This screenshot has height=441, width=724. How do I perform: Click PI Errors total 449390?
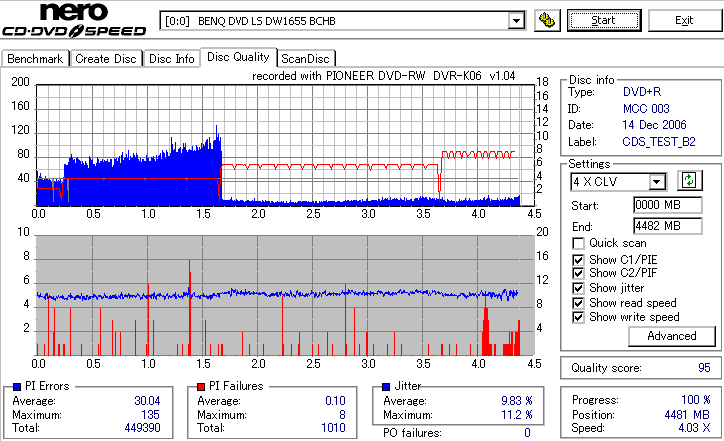pyautogui.click(x=142, y=428)
